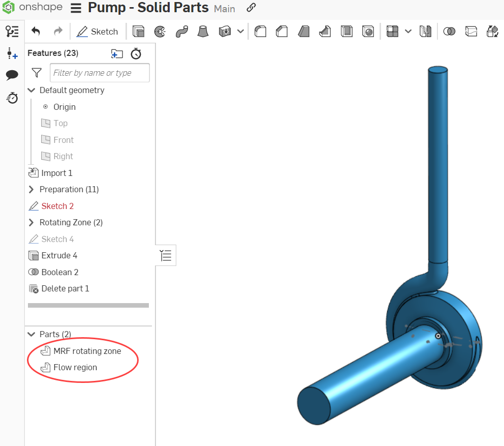Select the Boolean tool in toolbar

pyautogui.click(x=449, y=32)
